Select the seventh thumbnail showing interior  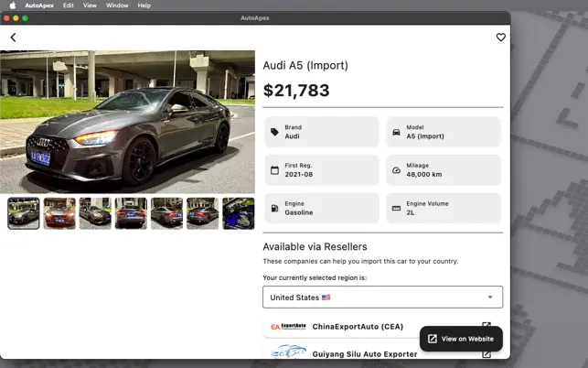tap(239, 213)
